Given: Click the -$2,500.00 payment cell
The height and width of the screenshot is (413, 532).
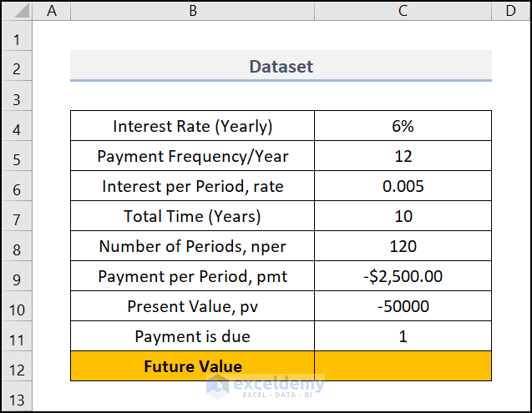Looking at the screenshot, I should tap(403, 276).
